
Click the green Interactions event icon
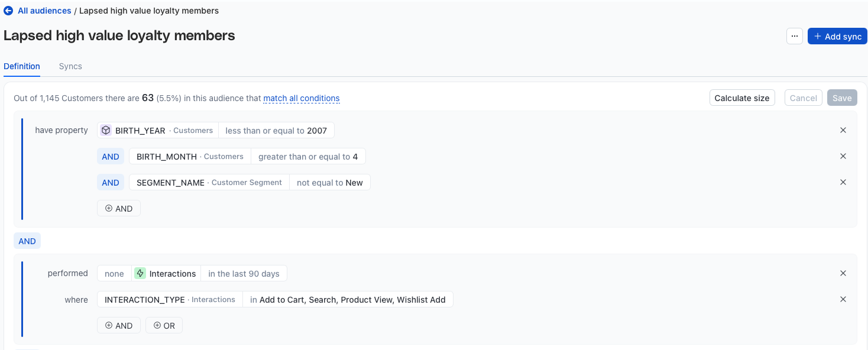coord(140,273)
